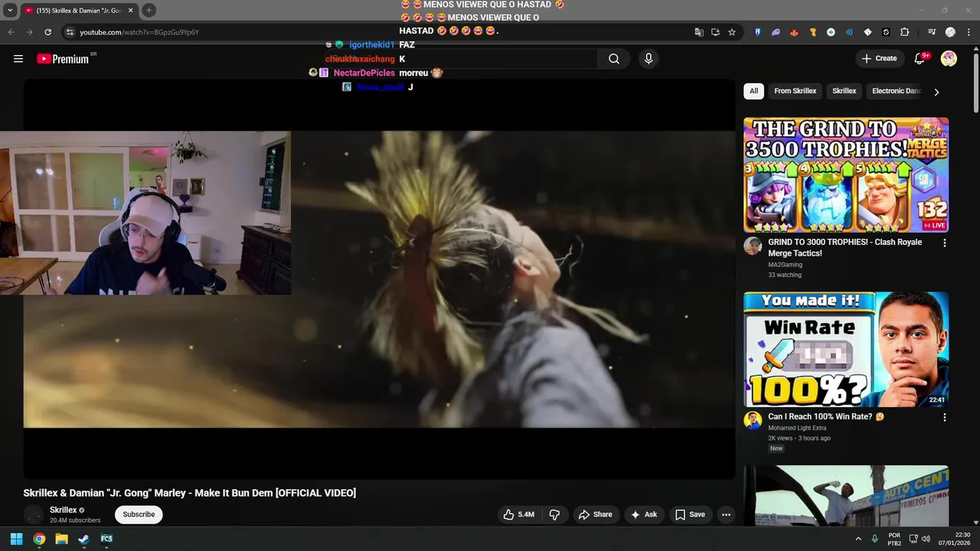
Task: Like the Skrillex video
Action: pyautogui.click(x=519, y=514)
